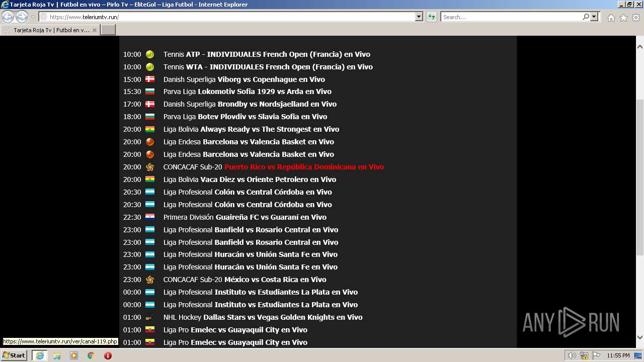Screen dimensions: 644x362
Task: Click tennis ball icon for ATP French Open
Action: [x=150, y=54]
